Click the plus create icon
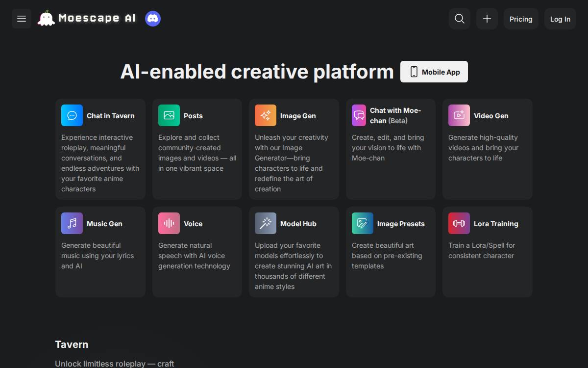The width and height of the screenshot is (588, 368). click(487, 19)
